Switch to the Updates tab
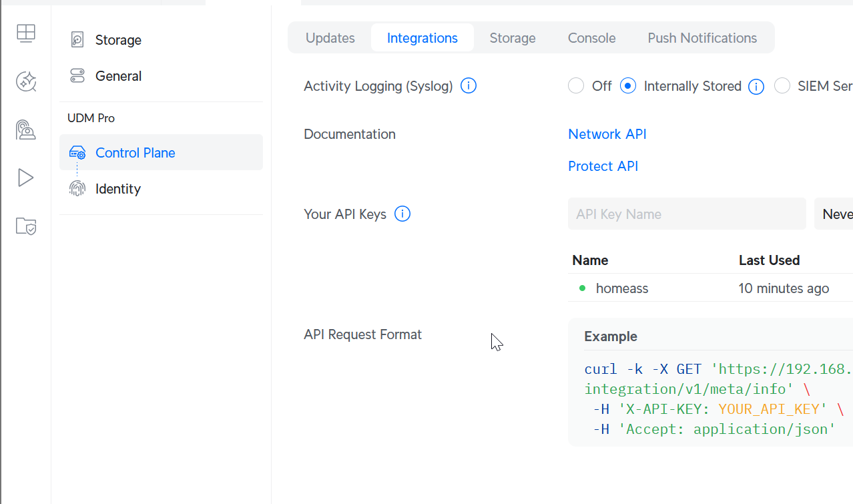853x504 pixels. coord(330,38)
